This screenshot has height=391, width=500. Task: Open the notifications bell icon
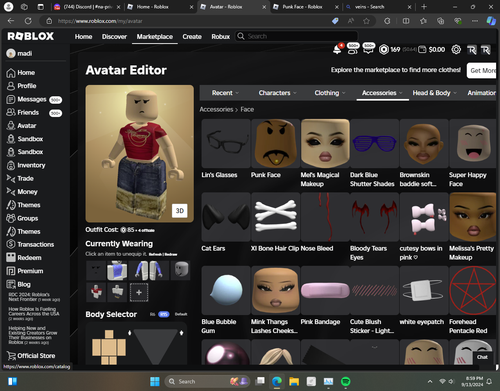337,49
